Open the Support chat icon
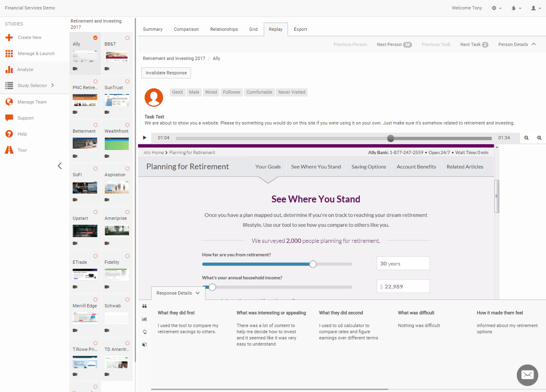The width and height of the screenshot is (546, 392). [x=9, y=118]
